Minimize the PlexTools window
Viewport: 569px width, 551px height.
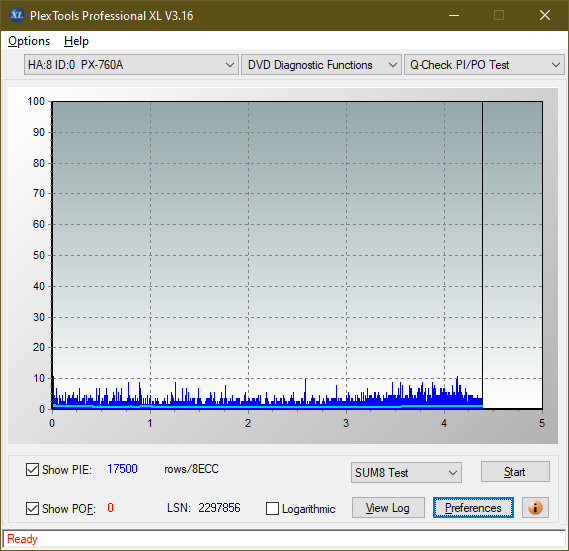click(454, 15)
